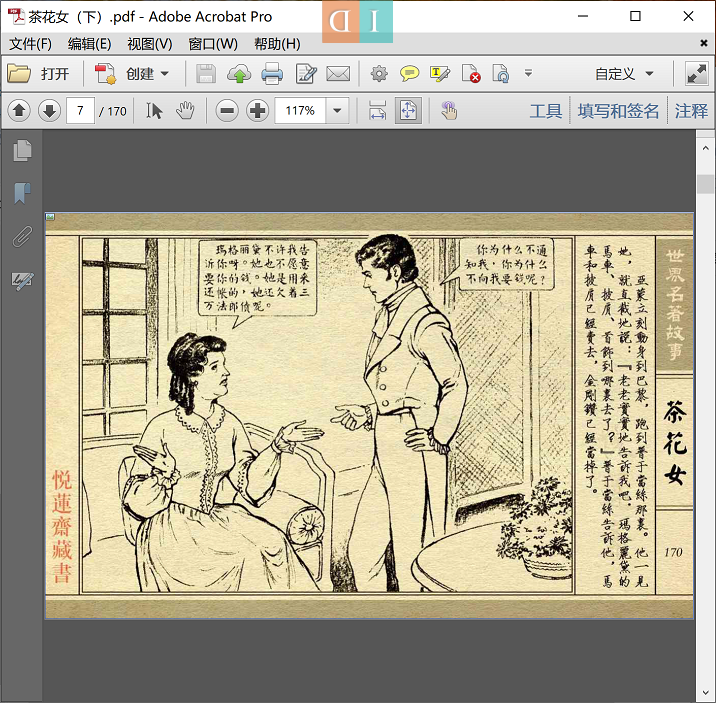The width and height of the screenshot is (716, 703).
Task: Open the settings gear icon
Action: tap(379, 73)
